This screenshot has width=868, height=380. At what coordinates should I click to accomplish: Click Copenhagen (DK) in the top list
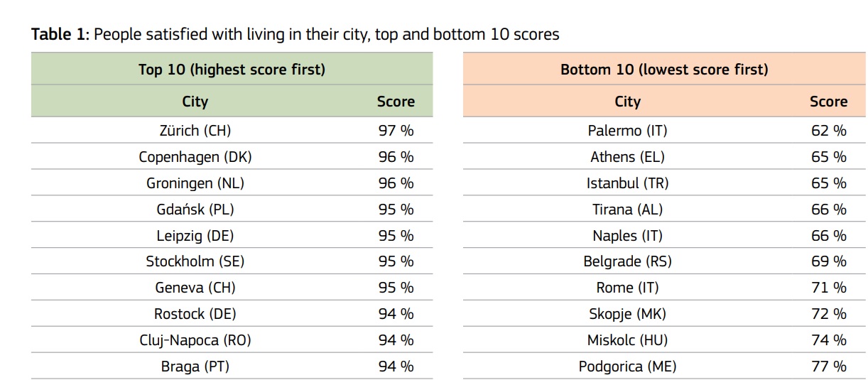pyautogui.click(x=195, y=157)
